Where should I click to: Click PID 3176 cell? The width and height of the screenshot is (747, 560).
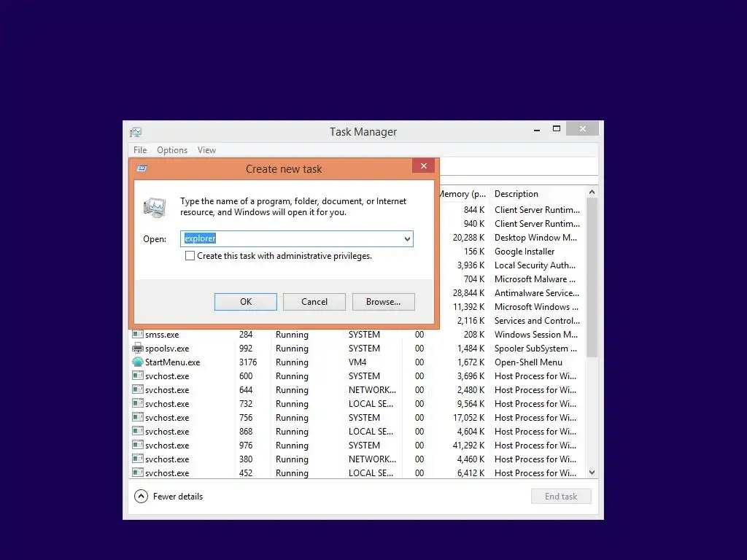click(248, 362)
